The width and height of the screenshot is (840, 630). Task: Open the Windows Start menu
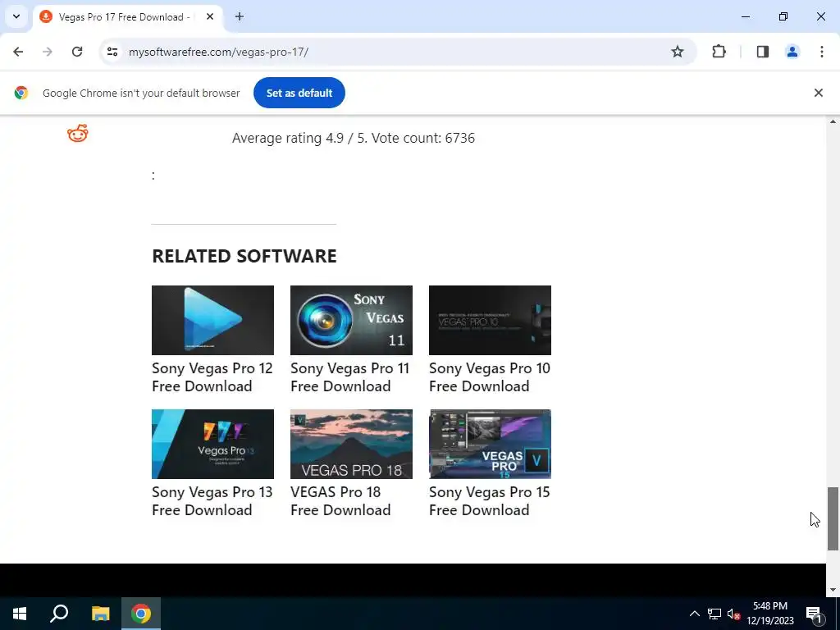point(20,614)
